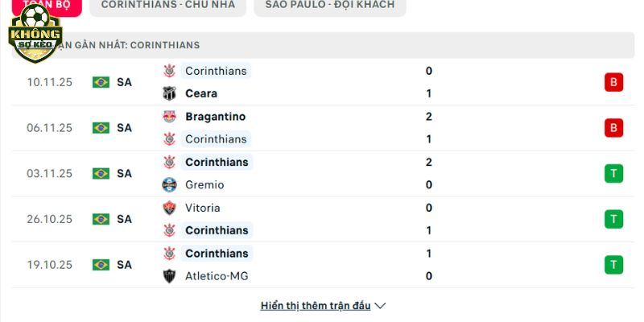Screen dimensions: 644x322
Task: Click the Gremio club crest
Action: (x=169, y=185)
